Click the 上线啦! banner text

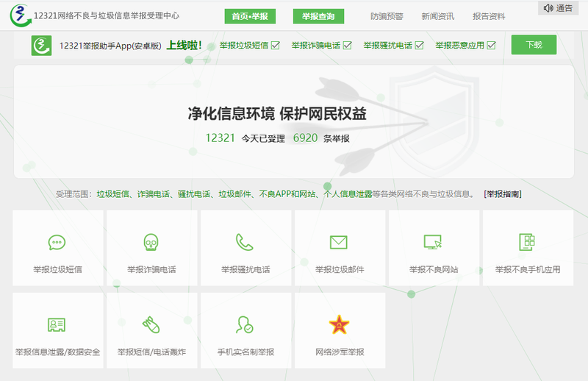pyautogui.click(x=184, y=46)
